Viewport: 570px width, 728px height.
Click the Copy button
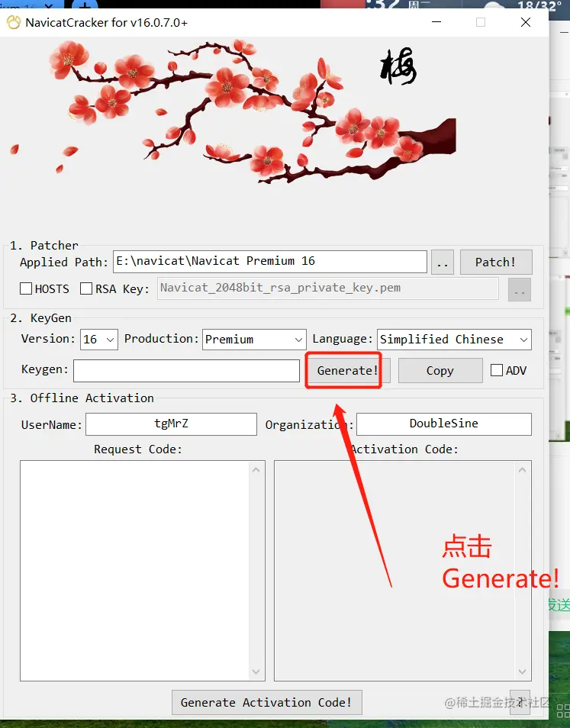coord(440,371)
